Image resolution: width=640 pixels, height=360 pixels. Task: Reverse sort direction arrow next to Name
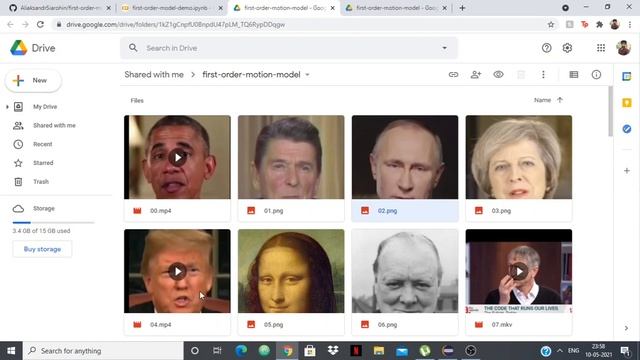[x=560, y=100]
